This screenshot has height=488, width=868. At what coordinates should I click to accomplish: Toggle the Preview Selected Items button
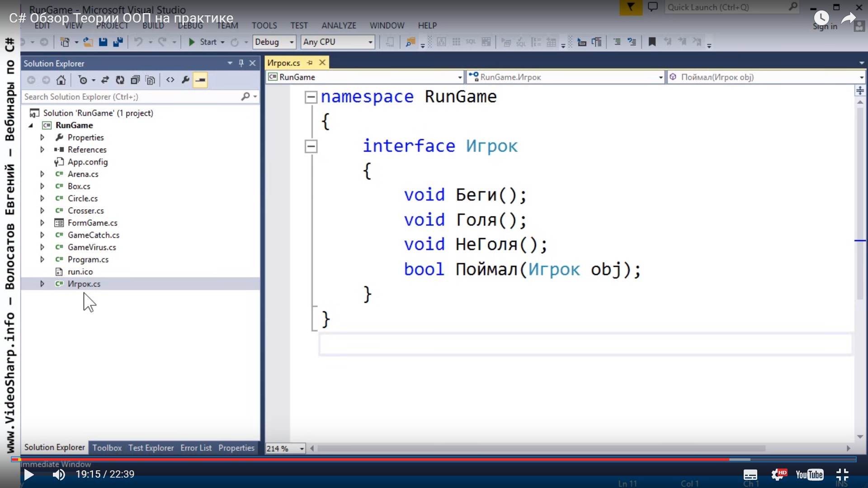click(200, 80)
